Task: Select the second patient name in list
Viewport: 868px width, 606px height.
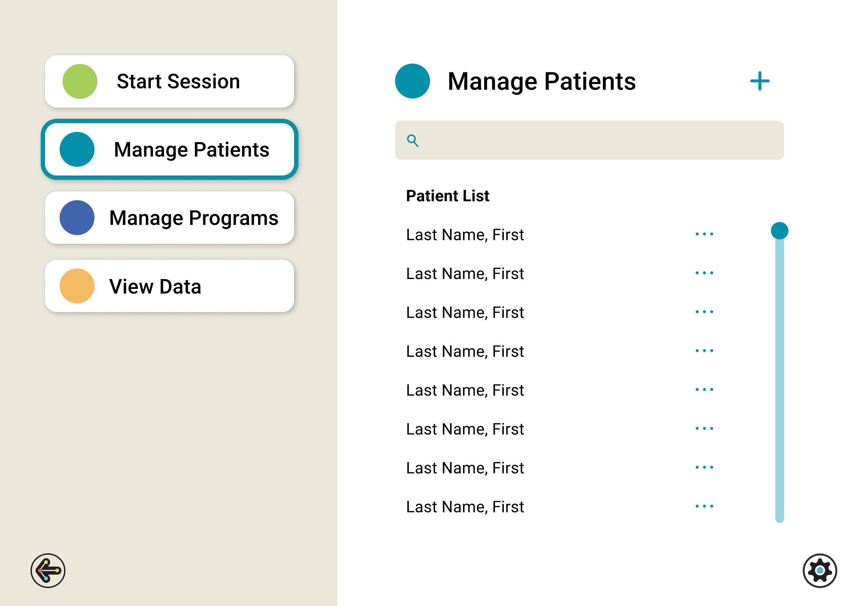Action: [465, 274]
